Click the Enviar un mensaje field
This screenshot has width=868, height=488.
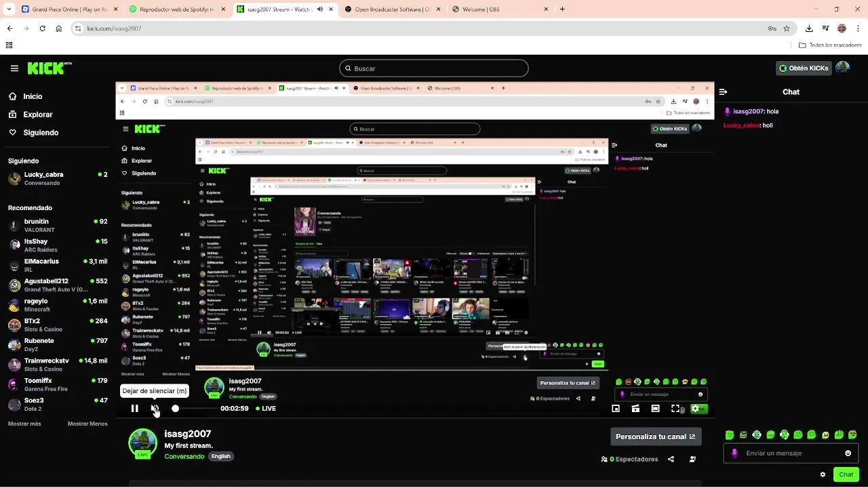(x=791, y=453)
